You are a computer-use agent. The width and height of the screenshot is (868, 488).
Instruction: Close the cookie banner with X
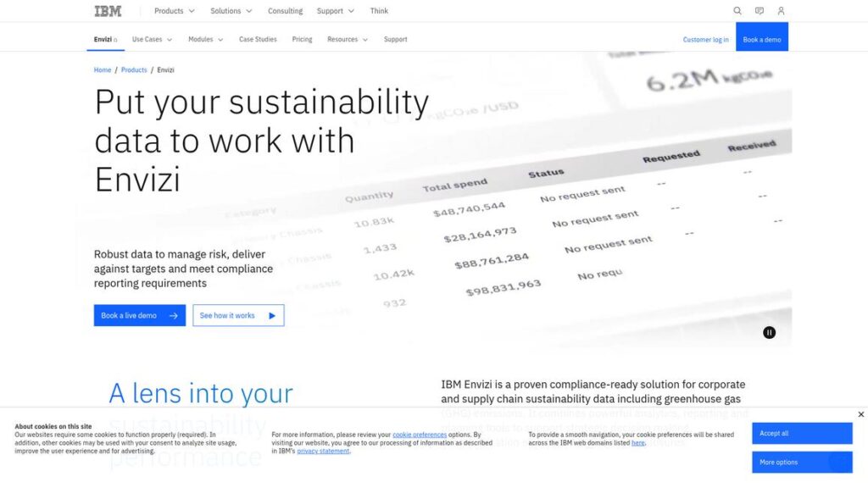tap(861, 414)
